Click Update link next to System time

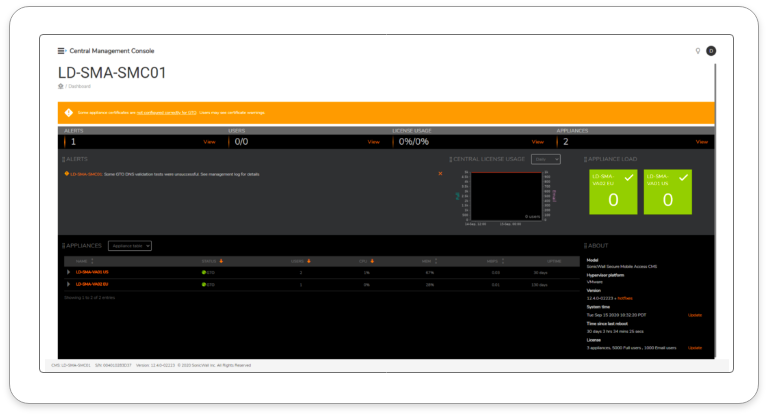pyautogui.click(x=694, y=315)
